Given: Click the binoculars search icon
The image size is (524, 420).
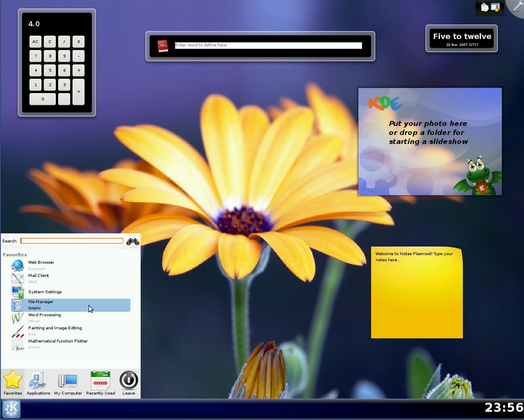Looking at the screenshot, I should 132,241.
